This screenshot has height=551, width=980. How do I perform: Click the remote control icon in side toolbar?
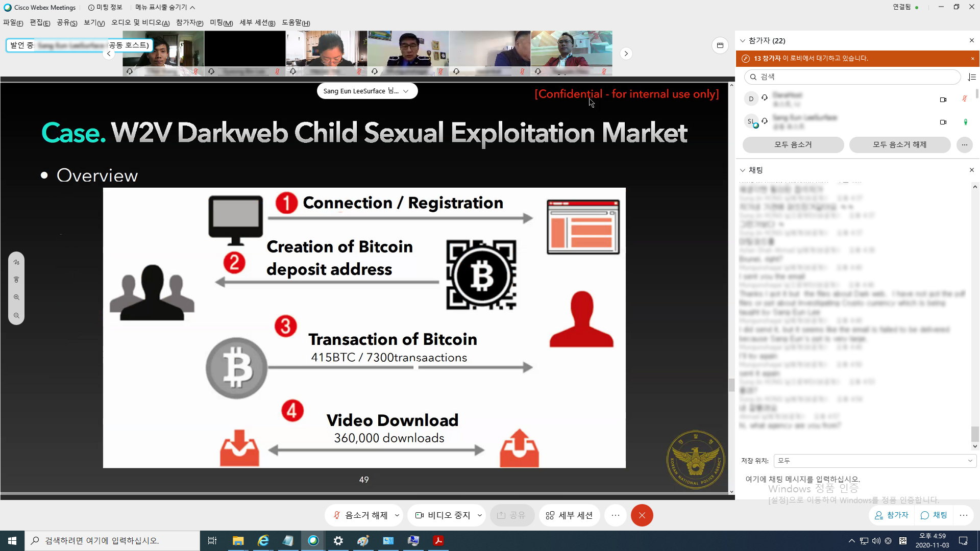pos(16,280)
